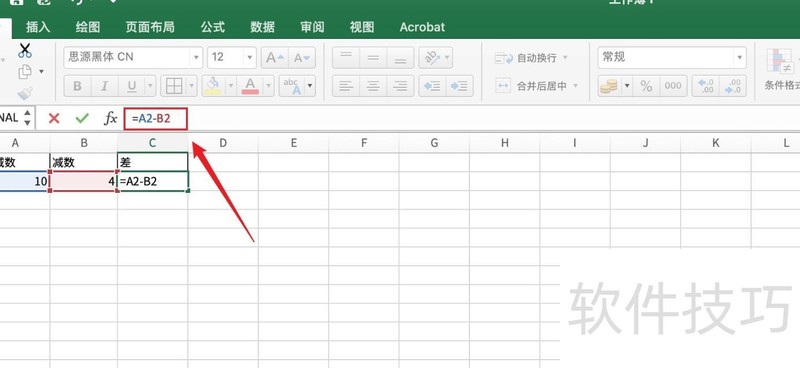Increase font size with larger A
The image size is (800, 368).
[x=275, y=58]
